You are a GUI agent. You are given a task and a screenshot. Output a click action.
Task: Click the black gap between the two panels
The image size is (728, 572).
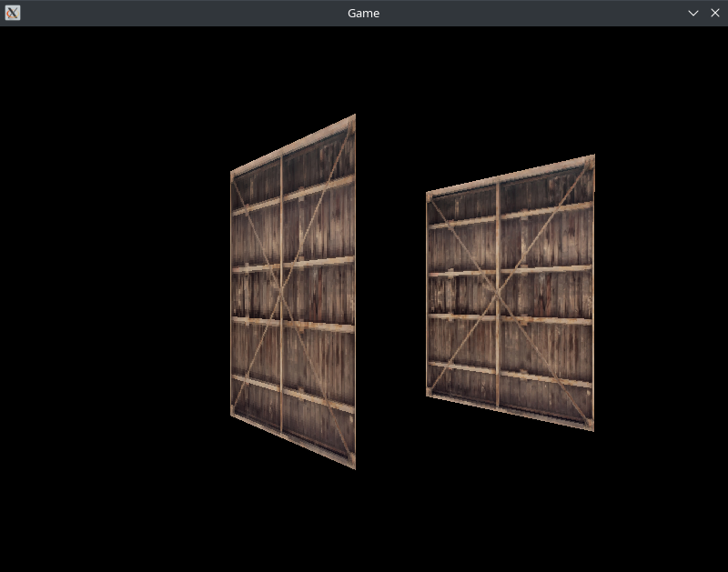[391, 291]
